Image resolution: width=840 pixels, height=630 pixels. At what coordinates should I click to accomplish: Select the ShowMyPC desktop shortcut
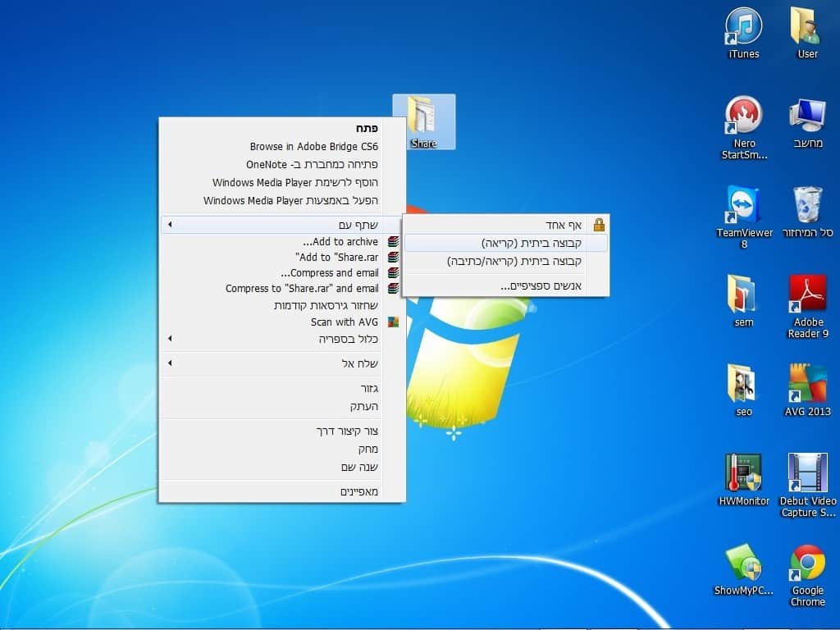[743, 563]
